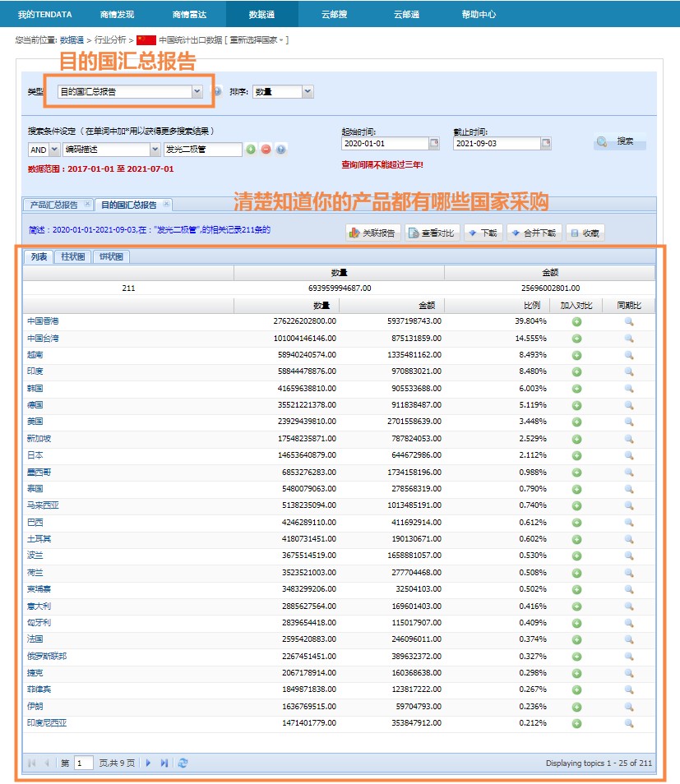Click the 查看对比 button
Screen dimensions: 680x784
pyautogui.click(x=433, y=233)
